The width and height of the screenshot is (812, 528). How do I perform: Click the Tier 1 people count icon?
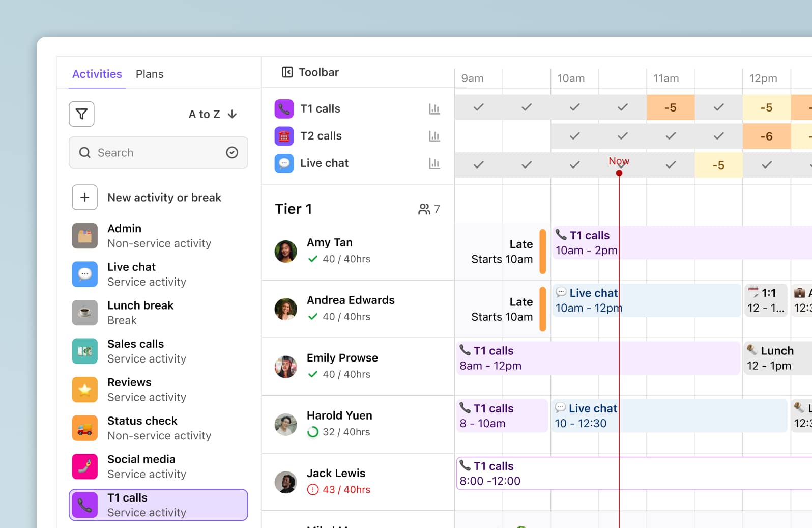click(424, 209)
